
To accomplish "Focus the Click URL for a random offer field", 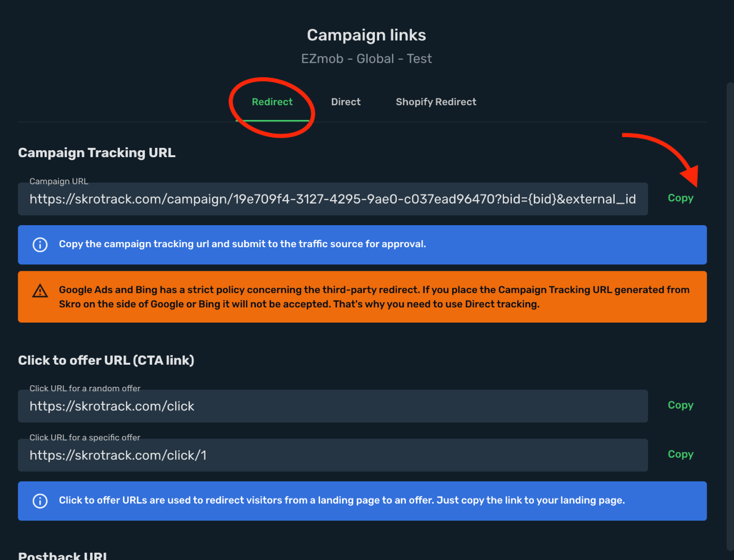I will click(333, 406).
